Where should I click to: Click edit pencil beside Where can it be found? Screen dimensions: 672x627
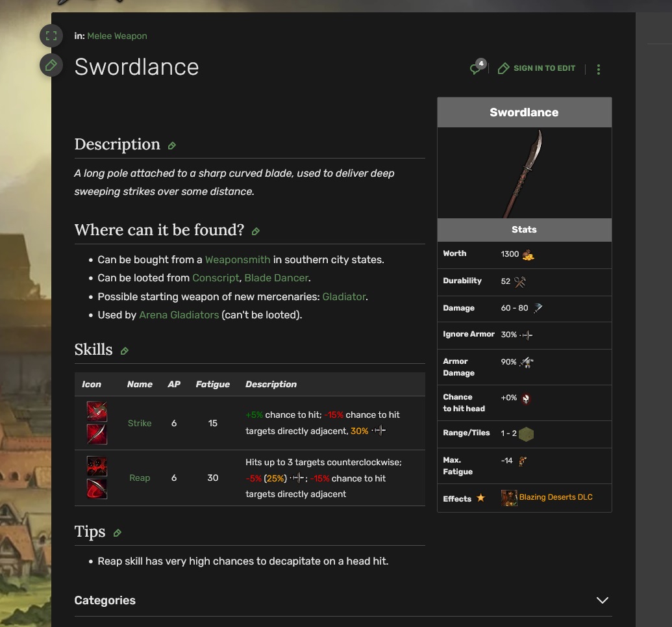tap(256, 231)
